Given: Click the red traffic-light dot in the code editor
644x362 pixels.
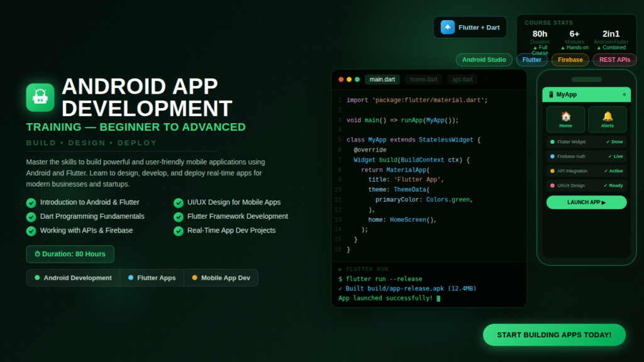Looking at the screenshot, I should [x=341, y=80].
